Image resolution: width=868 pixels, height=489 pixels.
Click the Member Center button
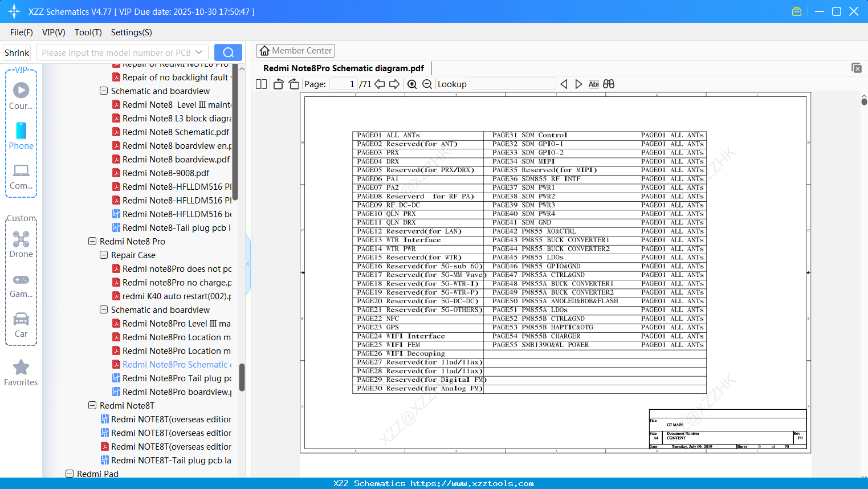click(x=295, y=51)
